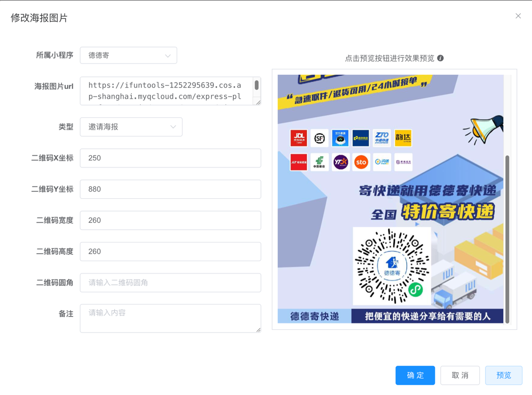
Task: Click the resize handle of the url text area
Action: pyautogui.click(x=259, y=102)
